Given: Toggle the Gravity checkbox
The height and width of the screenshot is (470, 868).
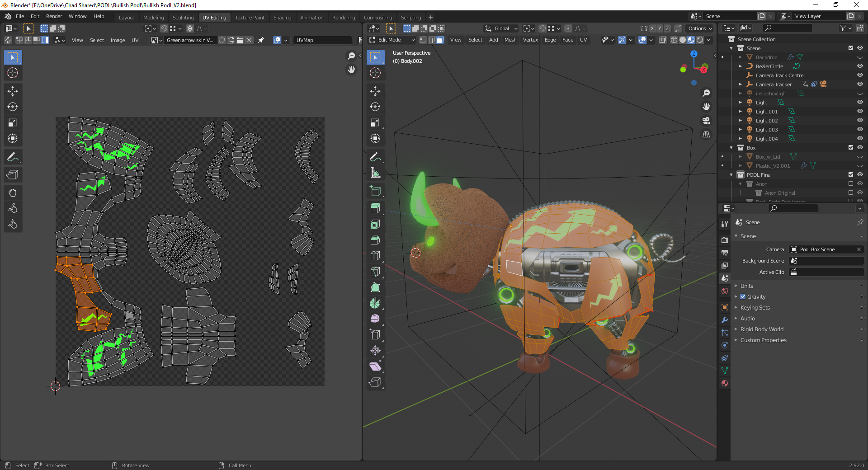Looking at the screenshot, I should click(x=743, y=297).
